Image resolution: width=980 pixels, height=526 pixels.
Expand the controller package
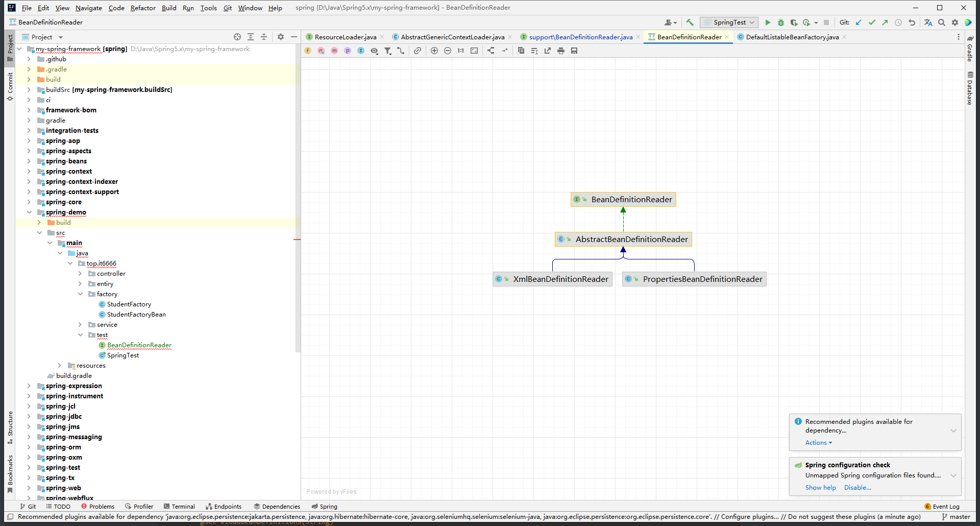pos(80,274)
